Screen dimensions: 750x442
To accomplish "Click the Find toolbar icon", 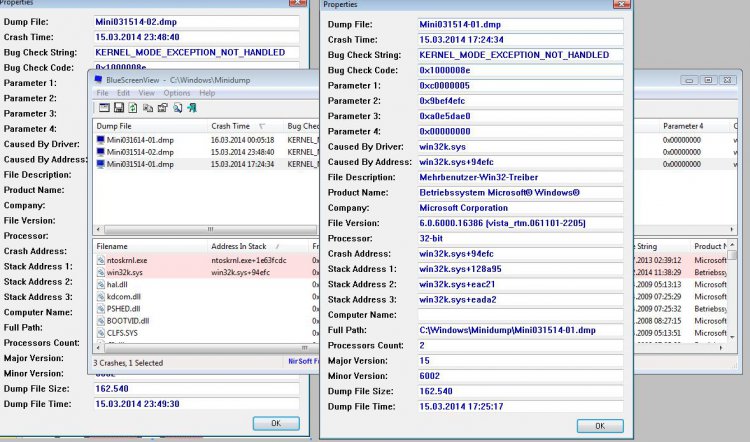I will [177, 108].
